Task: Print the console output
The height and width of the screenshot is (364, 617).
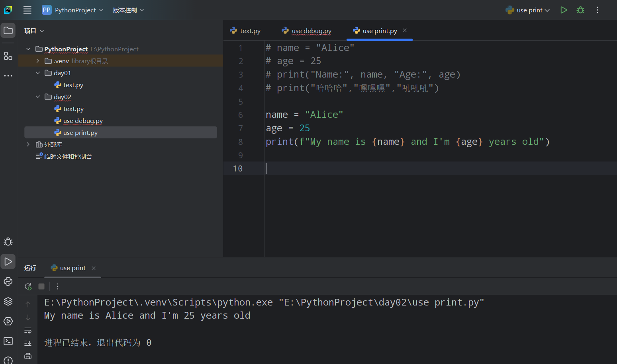Action: pos(28,356)
